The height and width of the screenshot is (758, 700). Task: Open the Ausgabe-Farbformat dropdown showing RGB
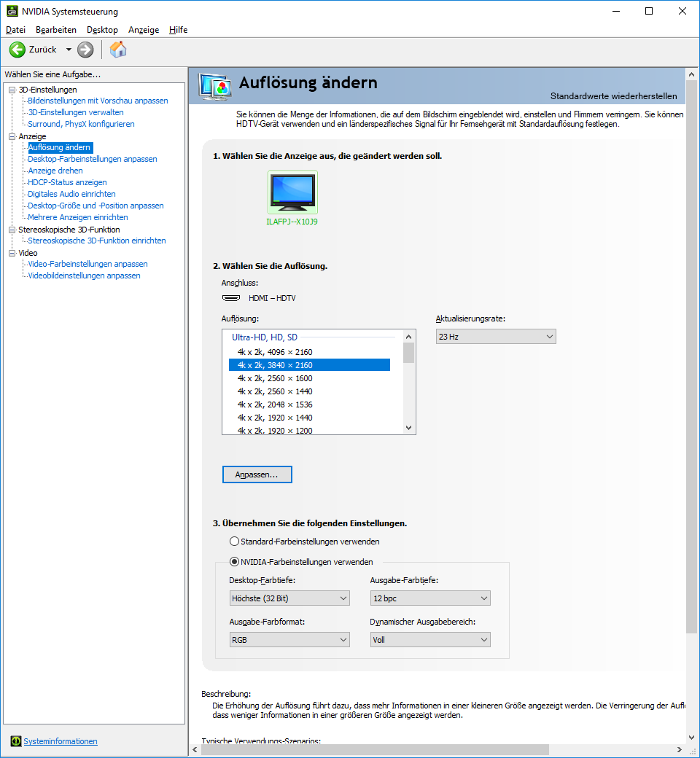[289, 640]
